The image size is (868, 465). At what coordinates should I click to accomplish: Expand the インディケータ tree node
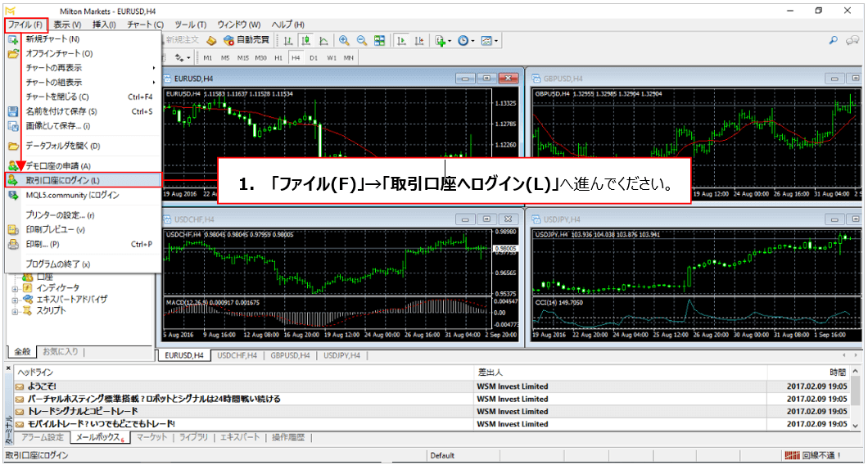click(x=15, y=288)
